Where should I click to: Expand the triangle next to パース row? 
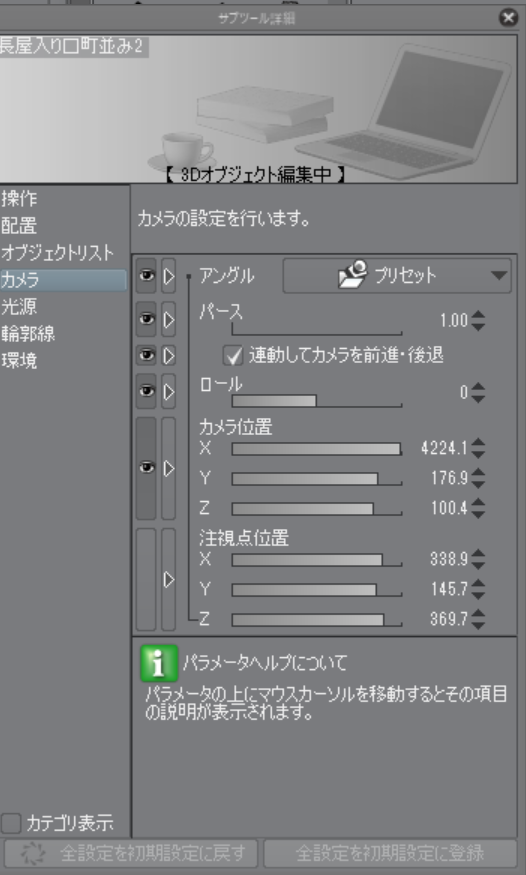pos(168,319)
